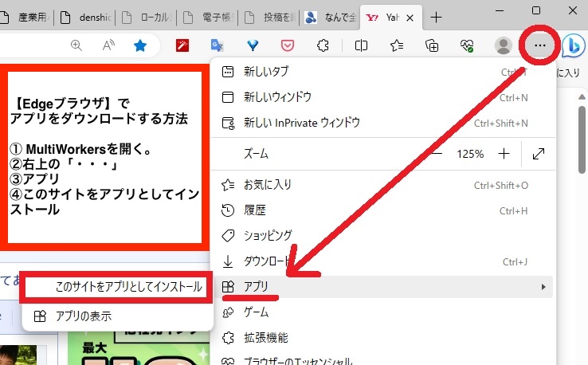Image resolution: width=588 pixels, height=365 pixels.
Task: Click the red magic wand extension icon
Action: click(182, 45)
